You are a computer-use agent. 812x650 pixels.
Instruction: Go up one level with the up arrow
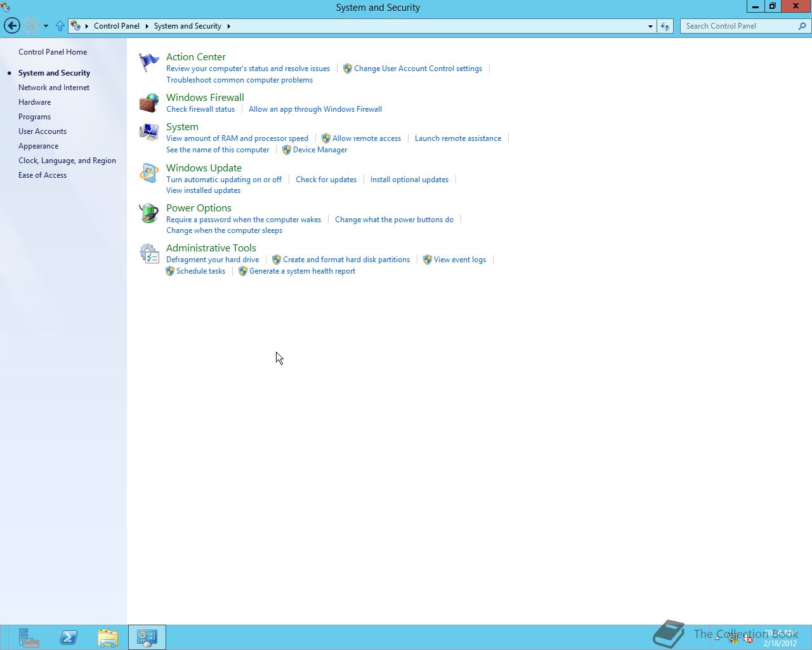point(60,26)
